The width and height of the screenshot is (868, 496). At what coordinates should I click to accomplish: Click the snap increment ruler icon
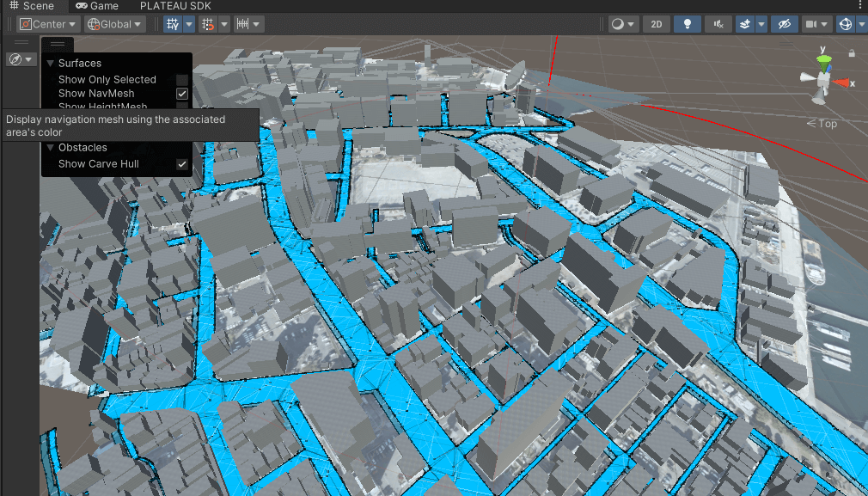click(x=242, y=24)
